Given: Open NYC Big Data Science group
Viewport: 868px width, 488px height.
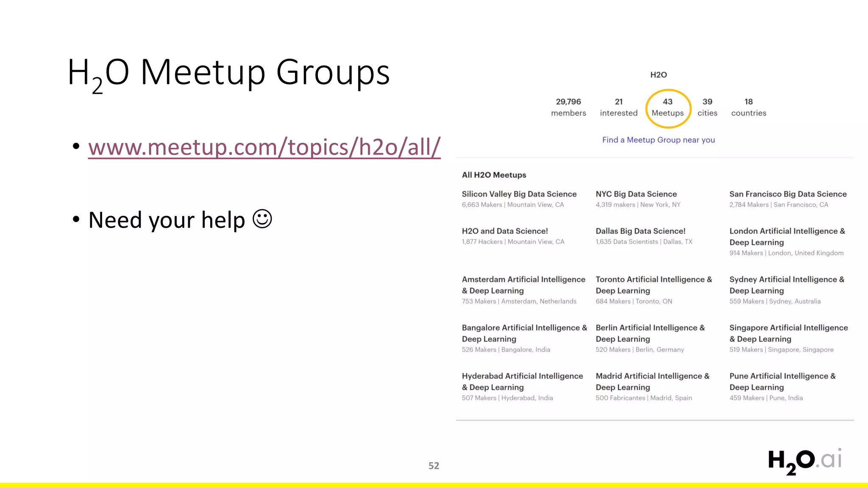Looking at the screenshot, I should click(636, 194).
